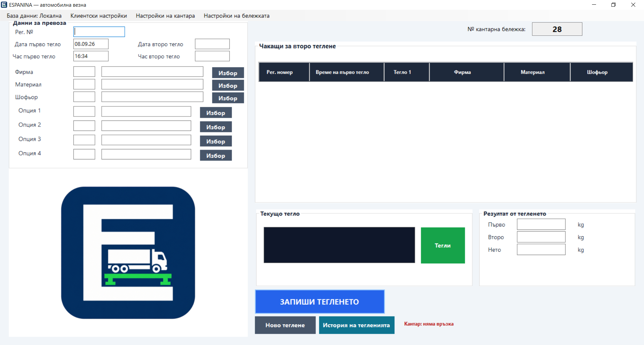Click the Рег. номер column header
The height and width of the screenshot is (345, 644).
tap(284, 72)
